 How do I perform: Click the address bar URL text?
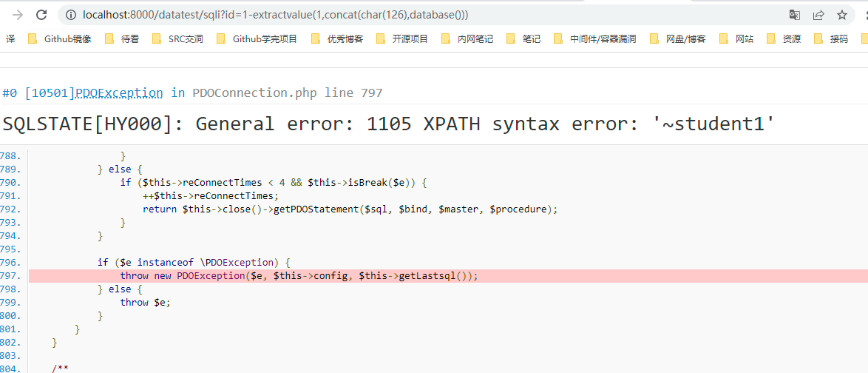pyautogui.click(x=276, y=15)
